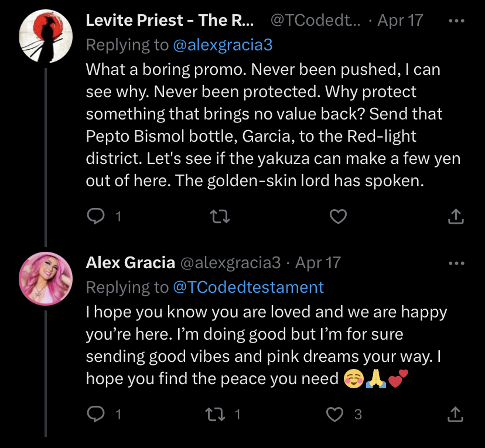This screenshot has height=448, width=485.
Task: Like Alex Gracia's tweet
Action: 334,414
